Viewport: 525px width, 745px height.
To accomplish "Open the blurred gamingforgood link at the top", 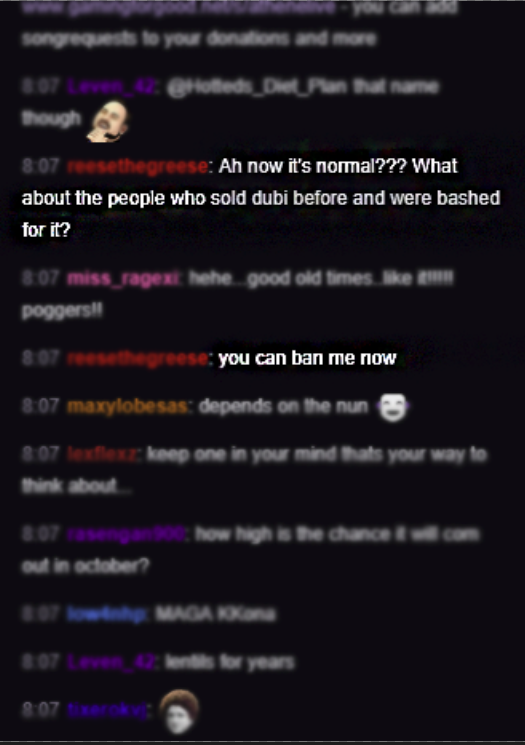I will pos(179,9).
